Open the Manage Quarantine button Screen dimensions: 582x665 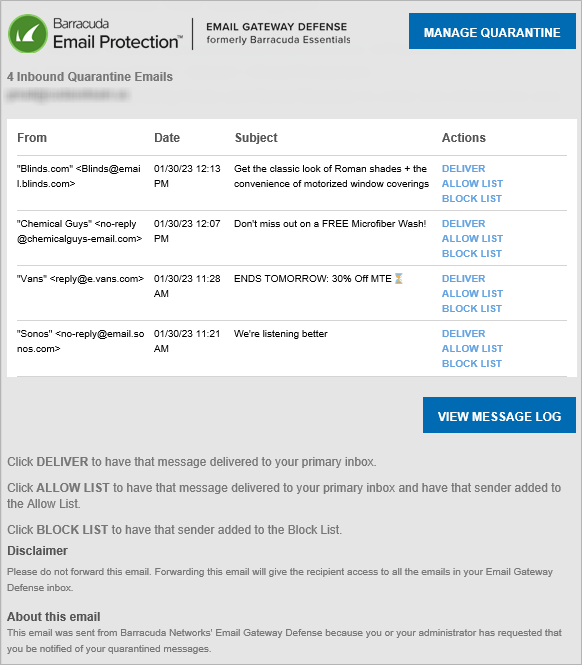[492, 31]
